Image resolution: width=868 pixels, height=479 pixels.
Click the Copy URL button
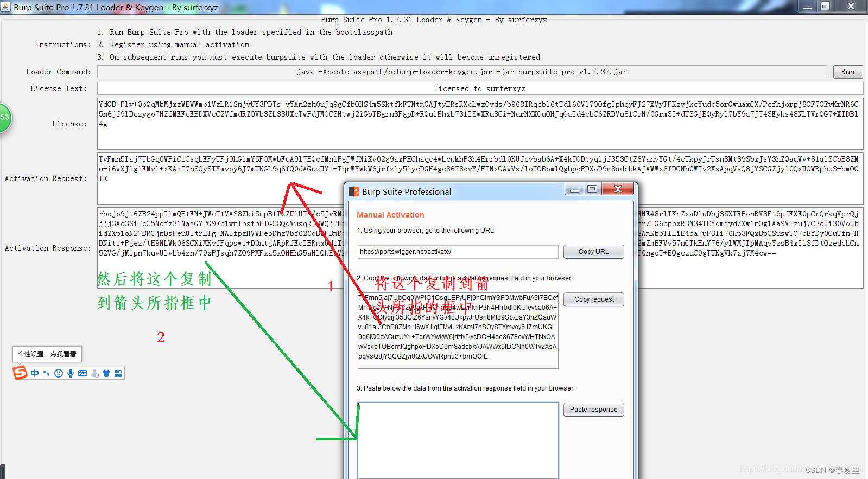(x=594, y=252)
